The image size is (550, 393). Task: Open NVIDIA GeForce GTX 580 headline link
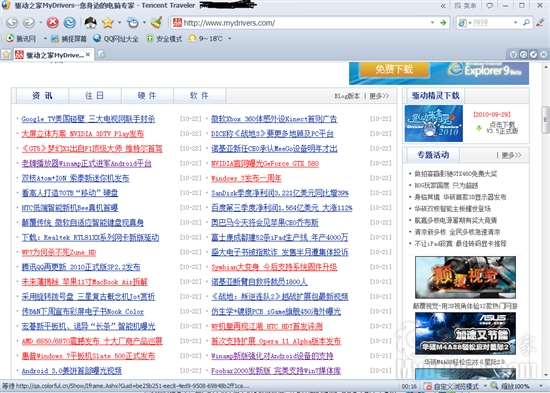tap(265, 164)
